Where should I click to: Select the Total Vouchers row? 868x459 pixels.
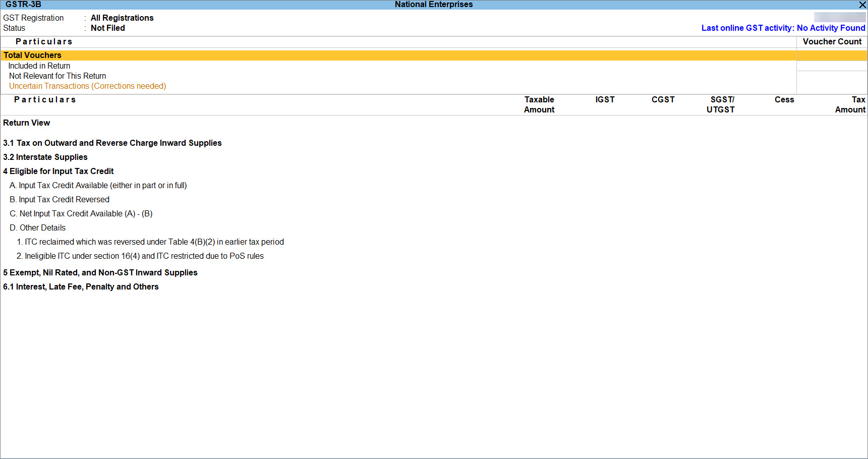point(33,55)
